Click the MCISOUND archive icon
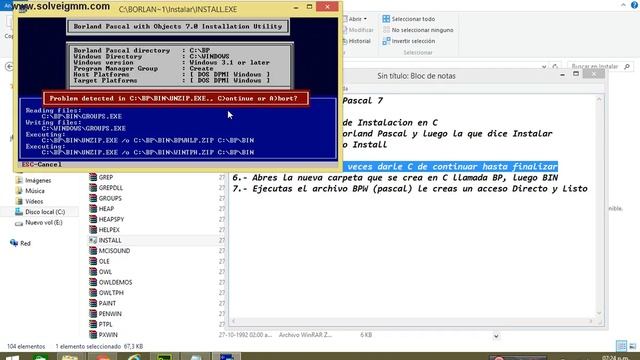 click(93, 251)
